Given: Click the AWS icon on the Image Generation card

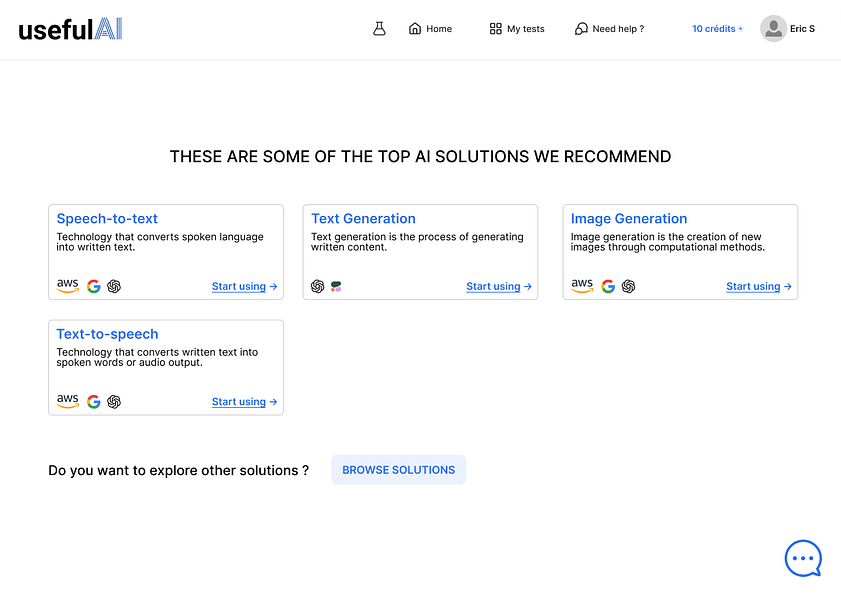Looking at the screenshot, I should tap(582, 286).
